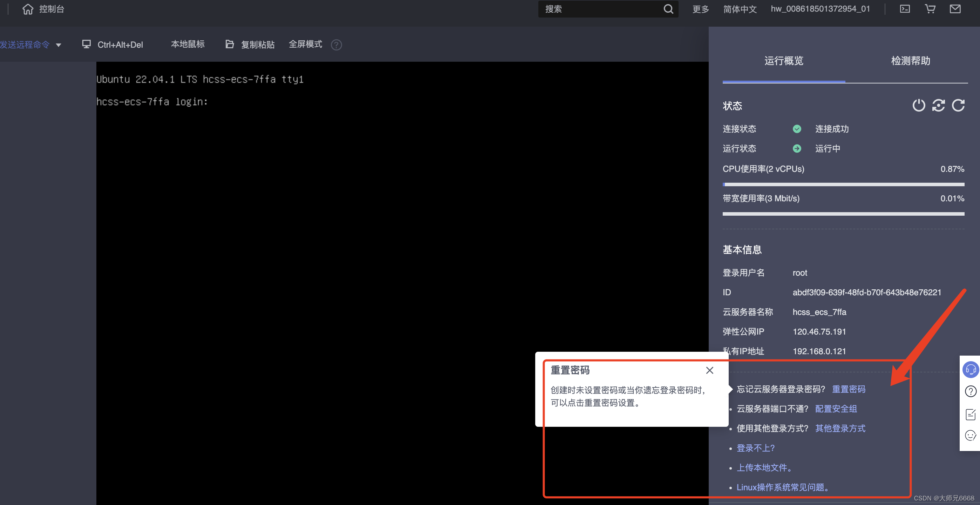Open the Linux操作系统常见问题 link

click(x=783, y=487)
